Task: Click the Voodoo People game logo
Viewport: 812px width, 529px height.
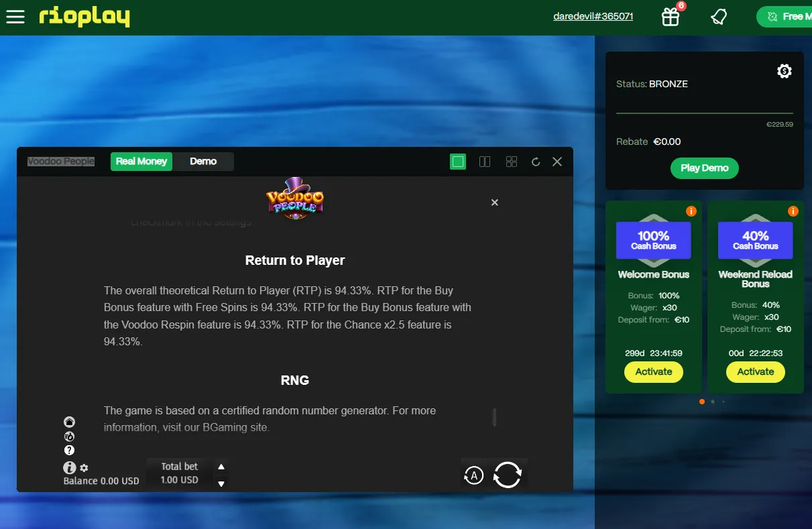Action: click(295, 198)
